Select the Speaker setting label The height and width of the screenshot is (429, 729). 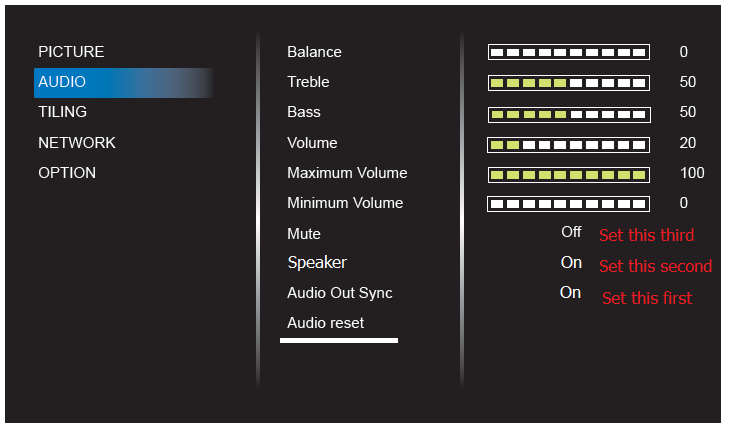(317, 263)
